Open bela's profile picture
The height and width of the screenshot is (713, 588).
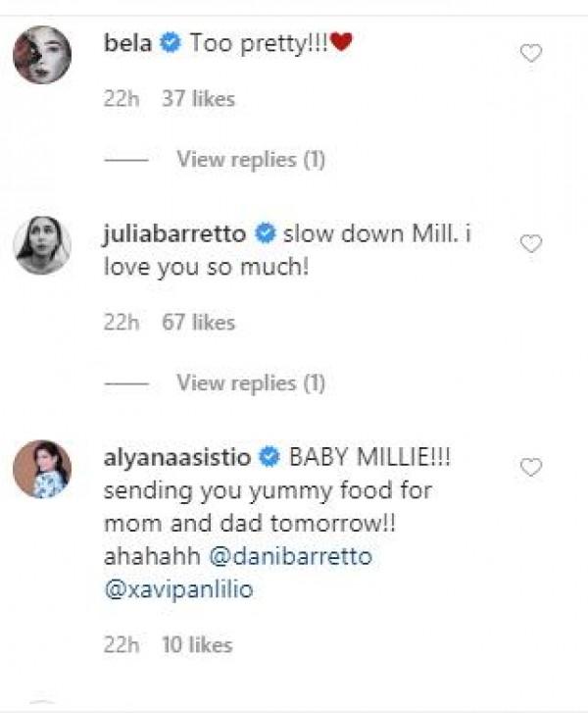pyautogui.click(x=40, y=55)
